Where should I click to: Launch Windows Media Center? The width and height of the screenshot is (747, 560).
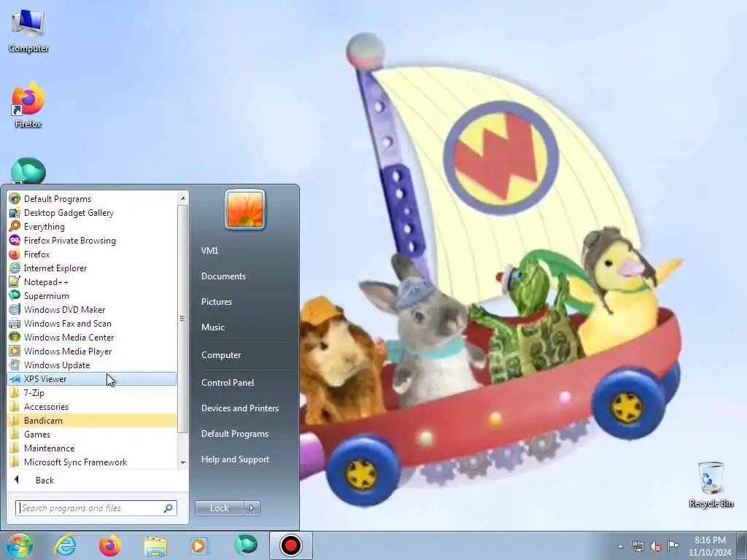(93, 337)
